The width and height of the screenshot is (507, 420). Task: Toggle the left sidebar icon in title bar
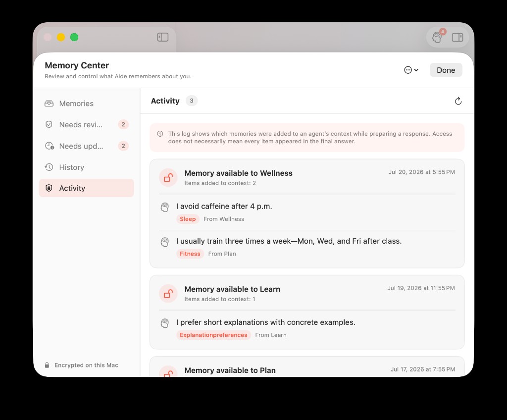point(162,37)
